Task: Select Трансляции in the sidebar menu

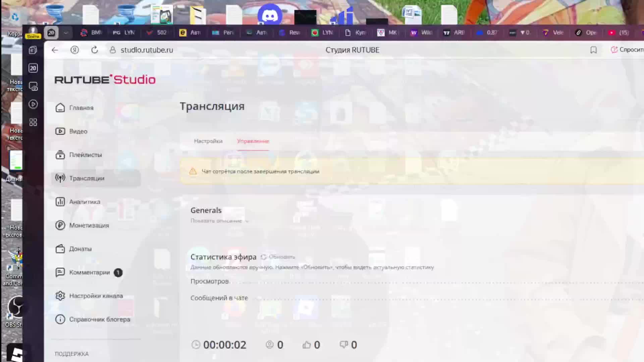Action: coord(87,178)
